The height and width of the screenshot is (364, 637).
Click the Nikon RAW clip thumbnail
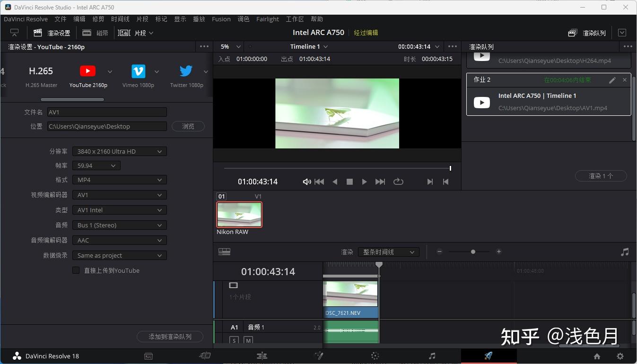[239, 214]
